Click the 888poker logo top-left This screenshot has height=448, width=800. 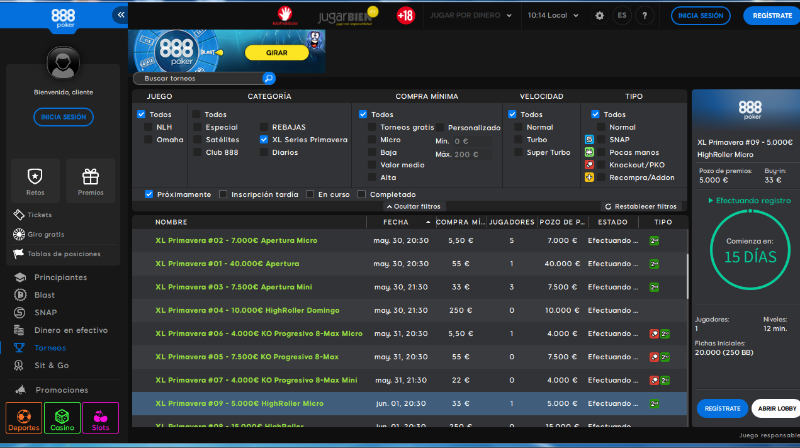(x=63, y=18)
